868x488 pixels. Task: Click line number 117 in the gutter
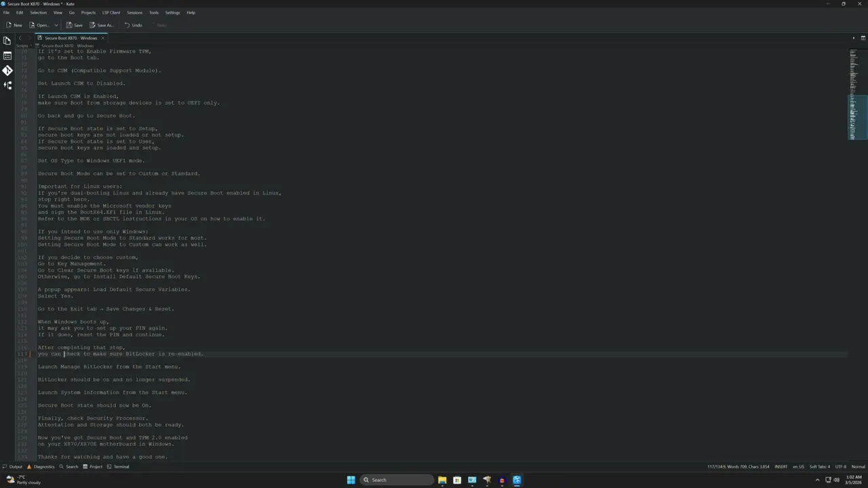point(22,354)
